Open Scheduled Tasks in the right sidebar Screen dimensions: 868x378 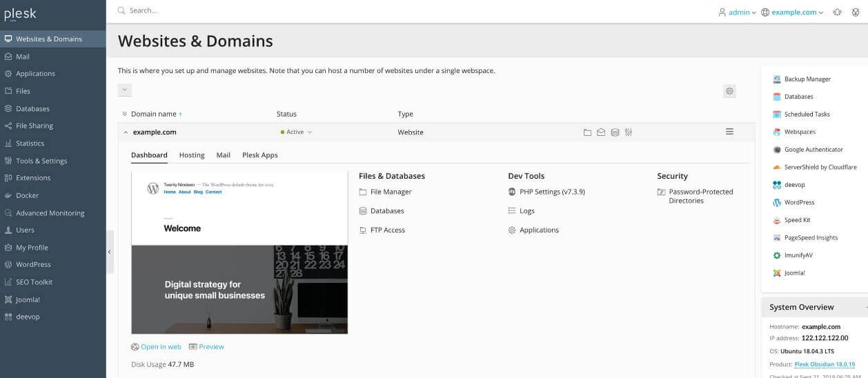coord(807,115)
